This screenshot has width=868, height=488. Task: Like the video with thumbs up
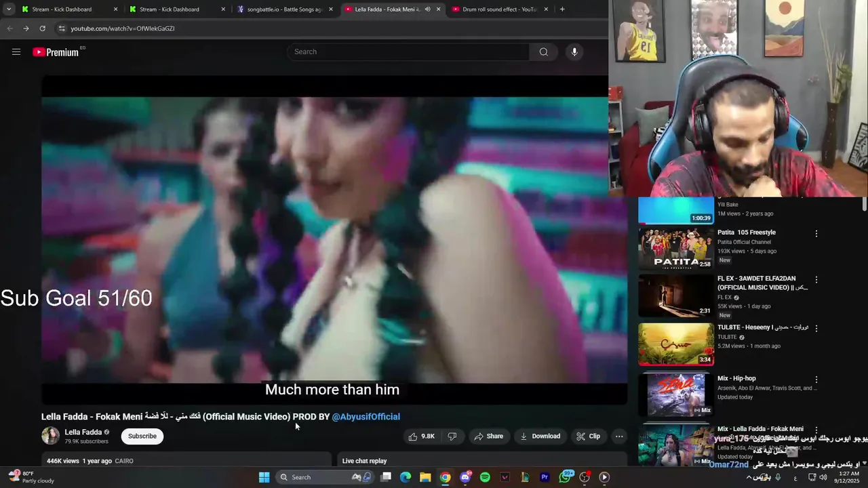pos(421,436)
